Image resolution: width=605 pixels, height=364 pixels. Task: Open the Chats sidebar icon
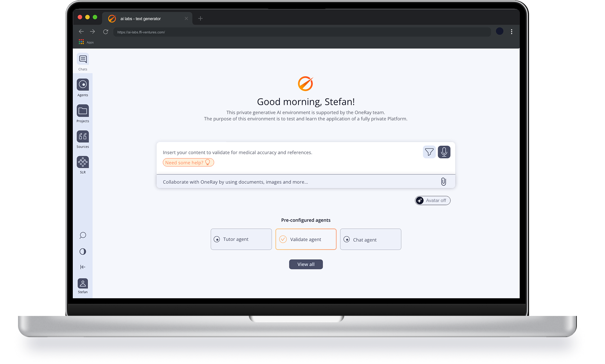click(x=83, y=59)
